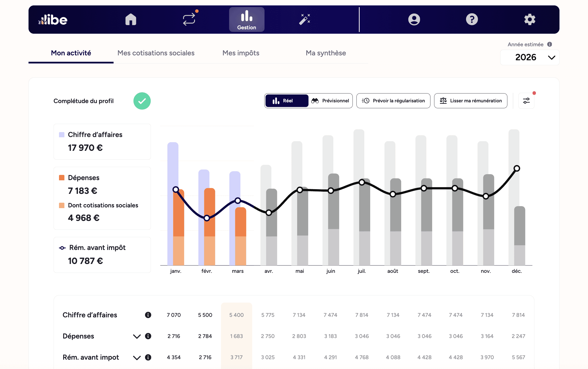
Task: Open the Ma synthèse tab
Action: click(326, 53)
